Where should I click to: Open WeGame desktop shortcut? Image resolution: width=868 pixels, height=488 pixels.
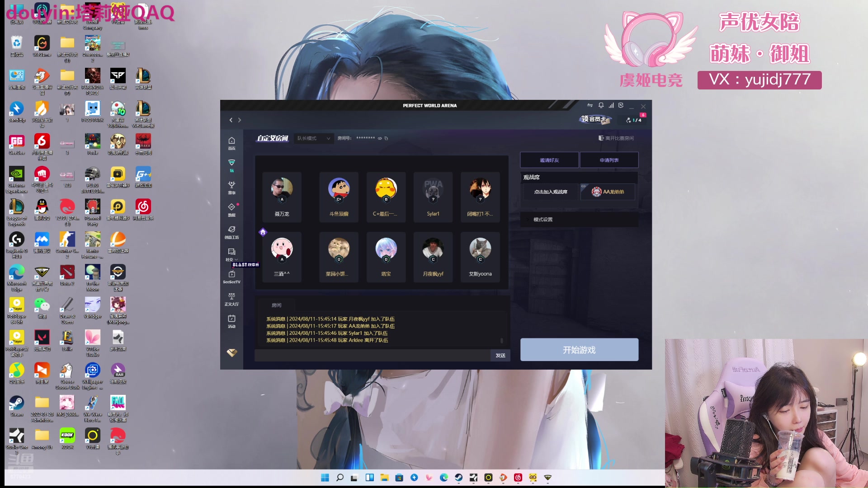click(42, 46)
